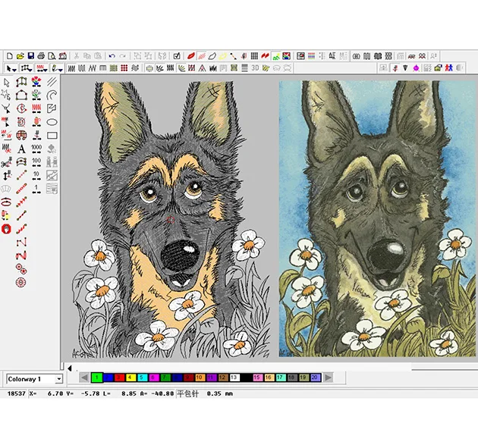This screenshot has height=448, width=478.
Task: Click the red stop hand icon
Action: (x=7, y=229)
